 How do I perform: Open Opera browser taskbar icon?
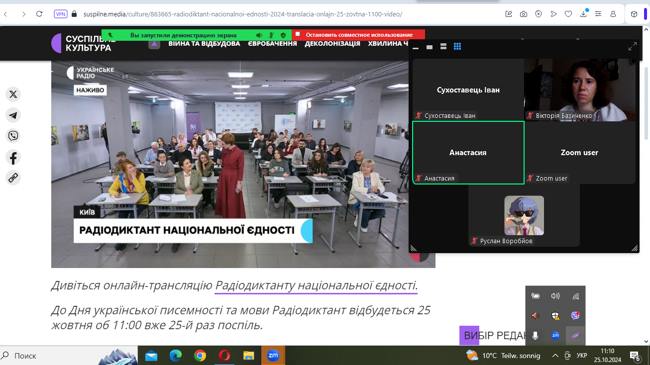224,355
